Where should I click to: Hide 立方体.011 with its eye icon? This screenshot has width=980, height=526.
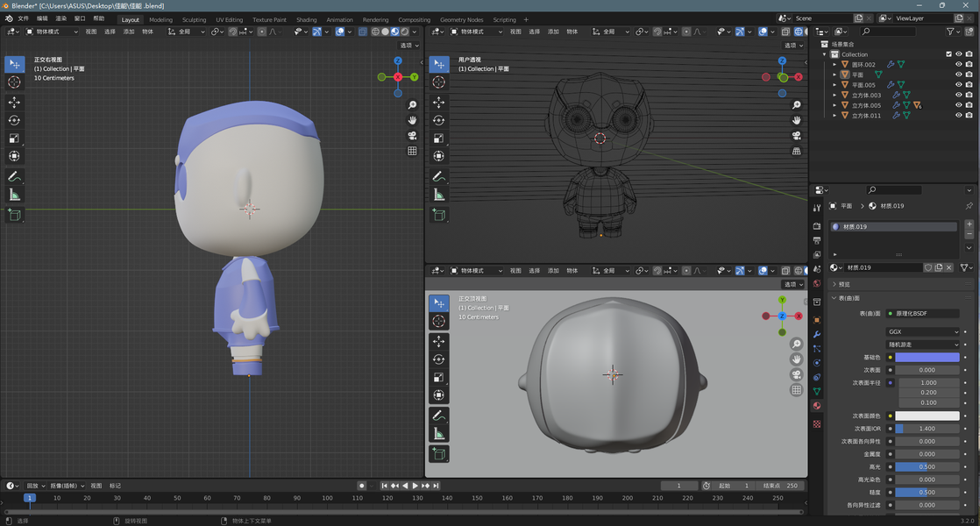(x=958, y=116)
